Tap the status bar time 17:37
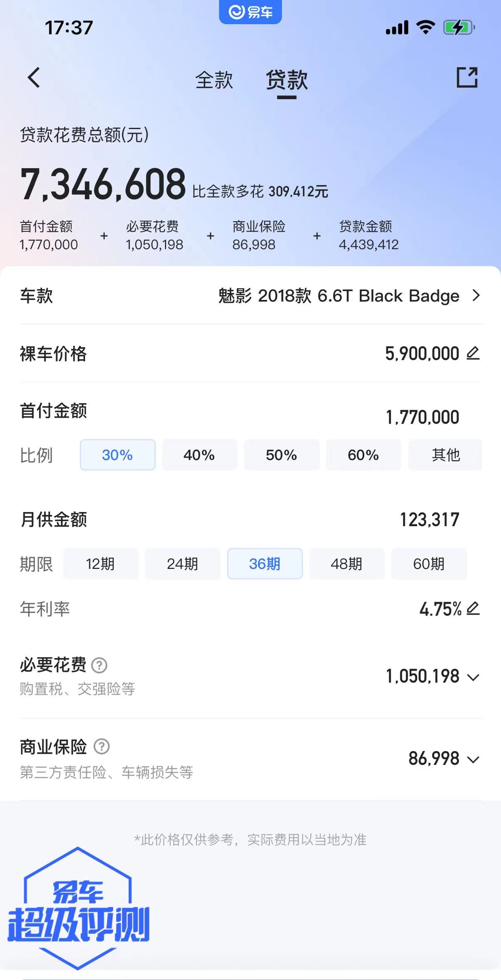 click(69, 28)
